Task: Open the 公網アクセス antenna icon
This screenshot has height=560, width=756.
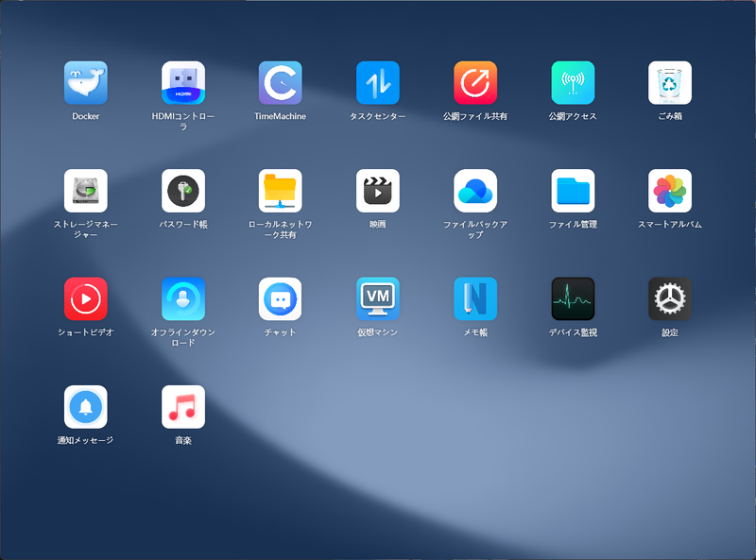Action: (573, 82)
